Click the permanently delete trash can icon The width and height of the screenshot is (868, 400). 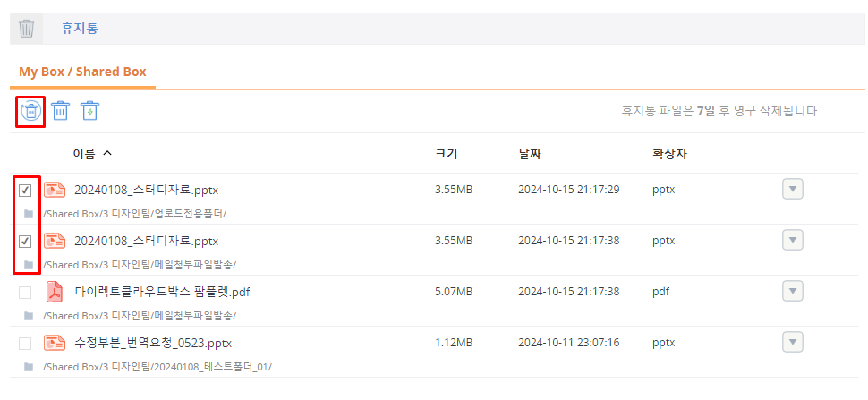point(60,111)
